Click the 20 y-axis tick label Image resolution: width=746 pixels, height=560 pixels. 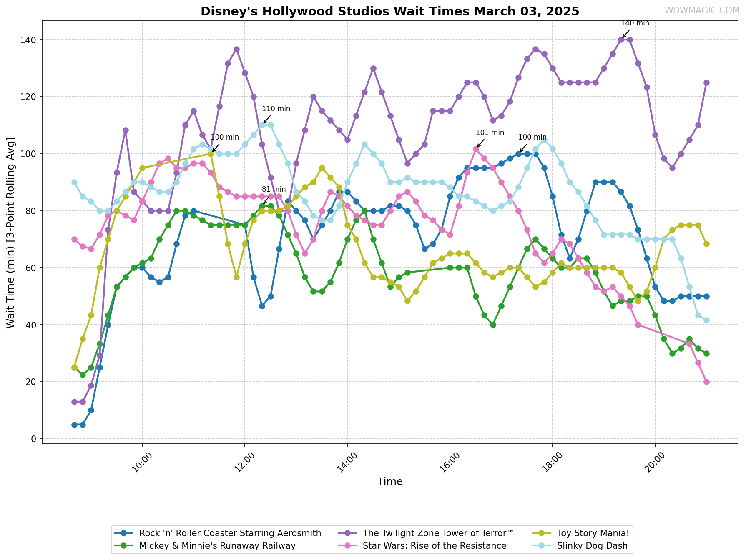coord(31,382)
